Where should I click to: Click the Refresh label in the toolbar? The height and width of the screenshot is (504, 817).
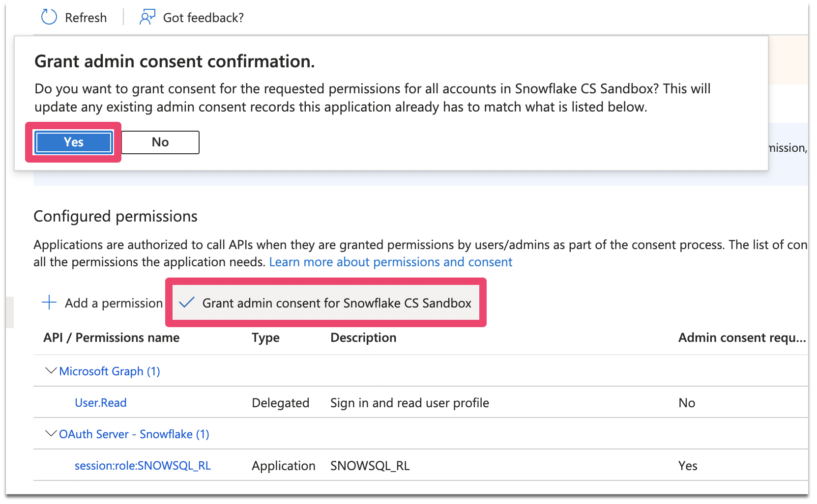pyautogui.click(x=86, y=18)
